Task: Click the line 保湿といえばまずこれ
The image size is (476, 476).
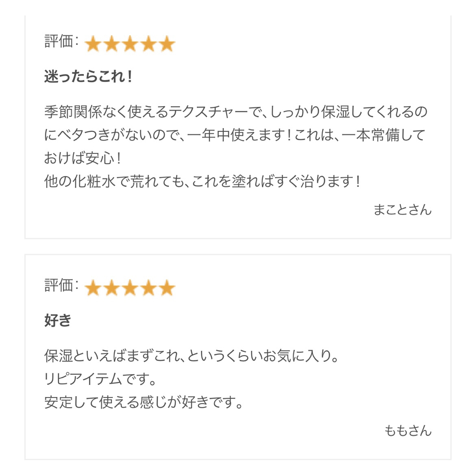Action: (x=192, y=356)
